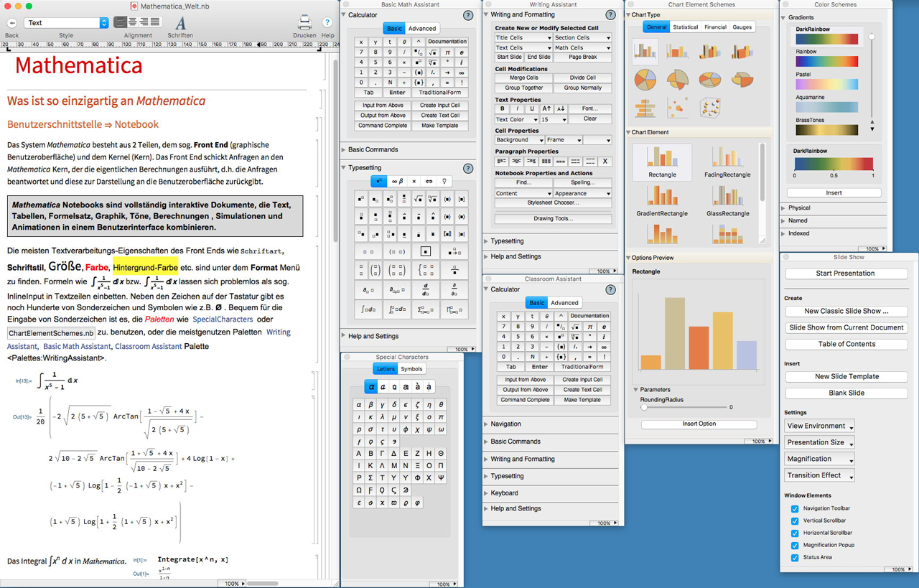Screen dimensions: 919x588
Task: Open Help question mark in notebook toolbar
Action: coord(327,23)
